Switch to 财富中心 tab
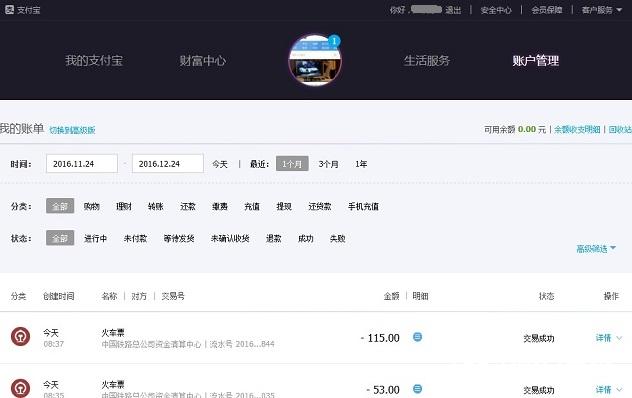This screenshot has height=398, width=632. point(203,61)
